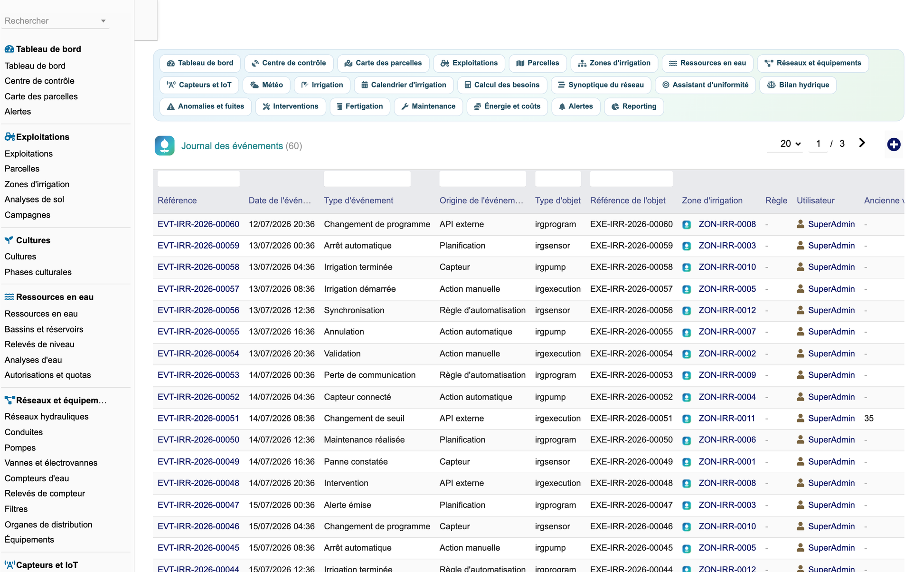Click SuperAdmin in Validation row
Image resolution: width=924 pixels, height=572 pixels.
(x=831, y=353)
